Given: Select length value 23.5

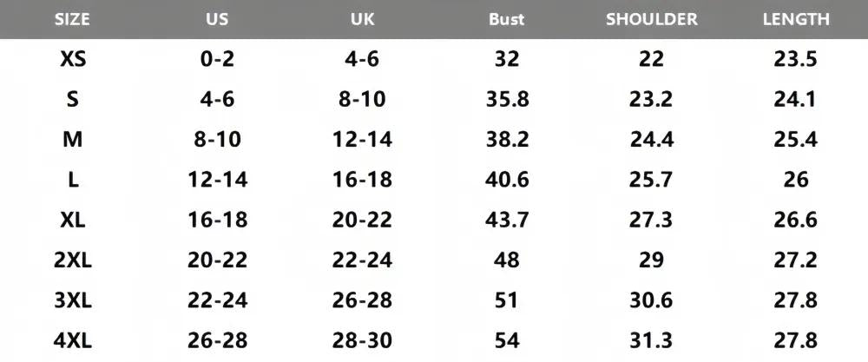Looking at the screenshot, I should click(795, 59).
